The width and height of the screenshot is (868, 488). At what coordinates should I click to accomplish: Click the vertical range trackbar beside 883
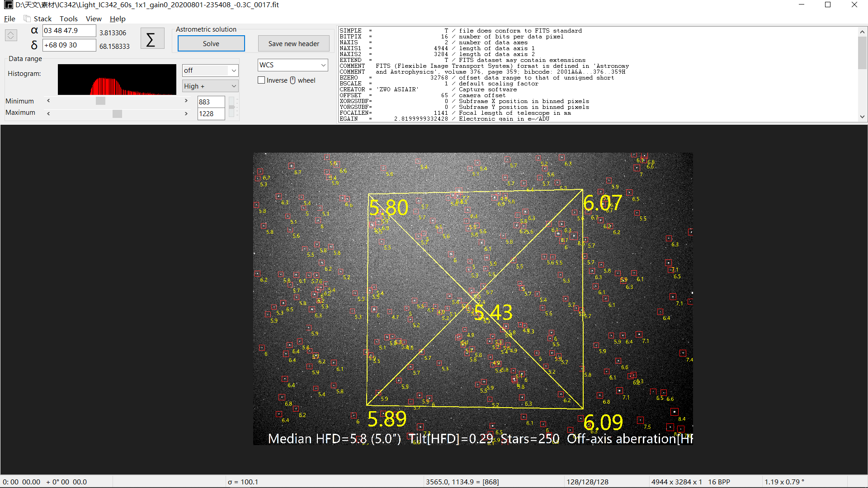(232, 107)
